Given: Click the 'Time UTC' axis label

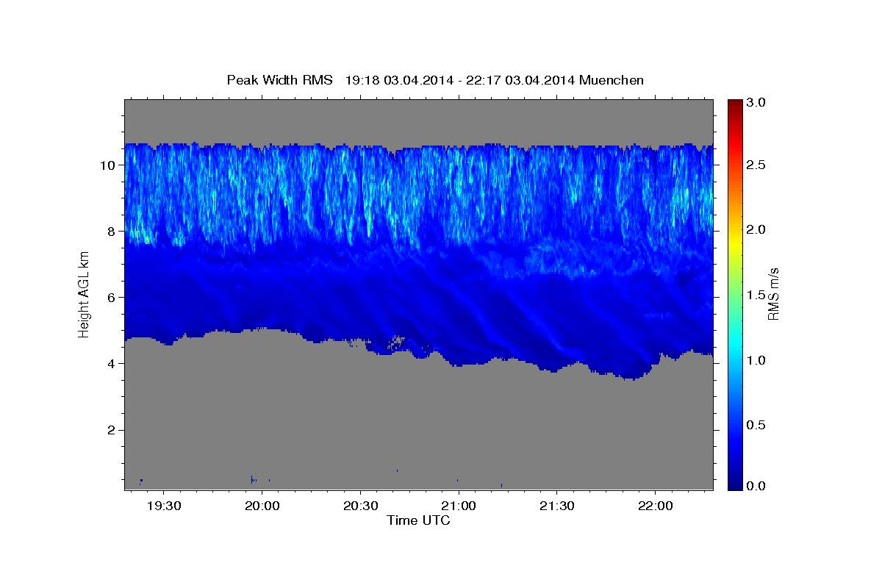Looking at the screenshot, I should (418, 520).
